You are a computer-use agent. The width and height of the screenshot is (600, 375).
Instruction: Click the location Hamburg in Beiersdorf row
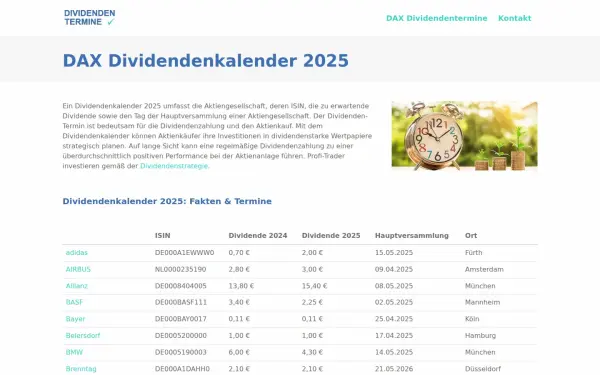click(x=480, y=336)
